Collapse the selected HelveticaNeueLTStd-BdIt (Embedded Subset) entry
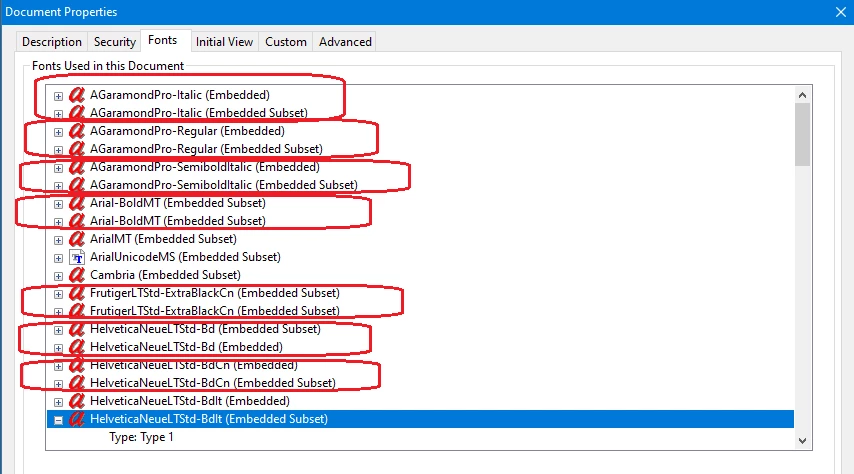Viewport: 854px width, 474px height. (58, 420)
